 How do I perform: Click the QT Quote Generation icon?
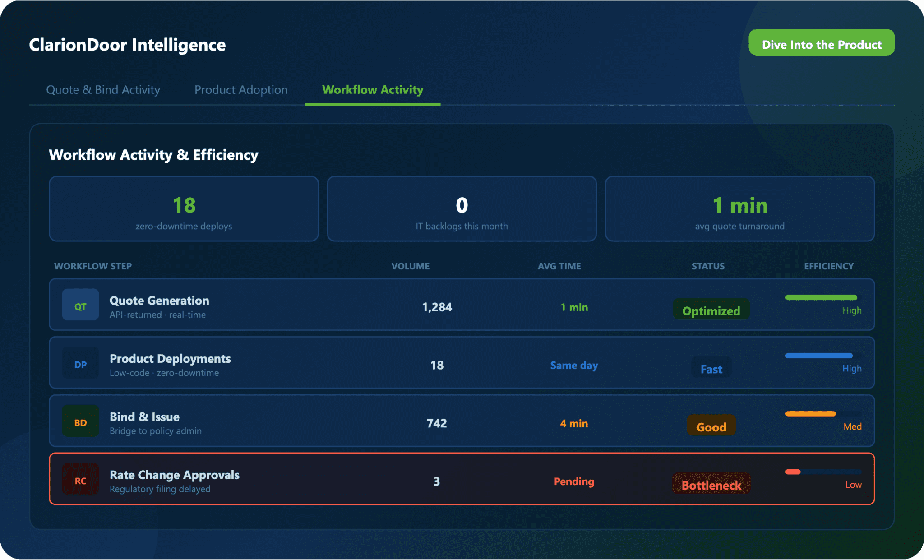click(80, 305)
